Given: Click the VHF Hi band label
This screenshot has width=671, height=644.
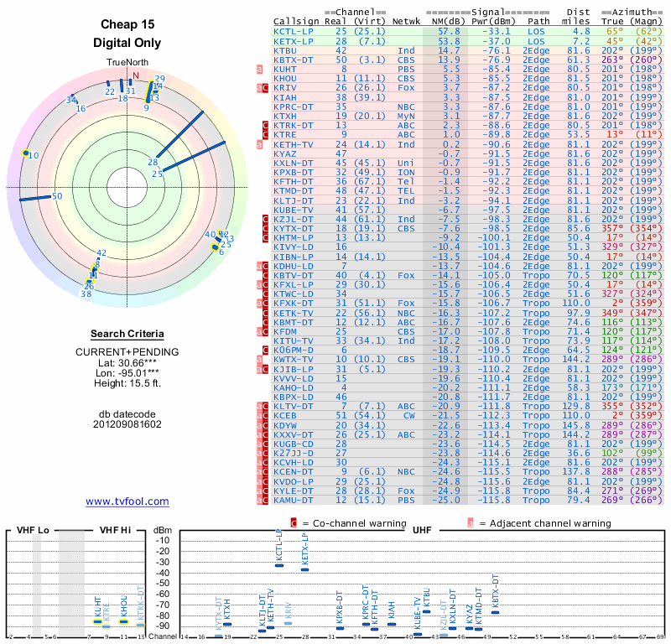Looking at the screenshot, I should [116, 530].
